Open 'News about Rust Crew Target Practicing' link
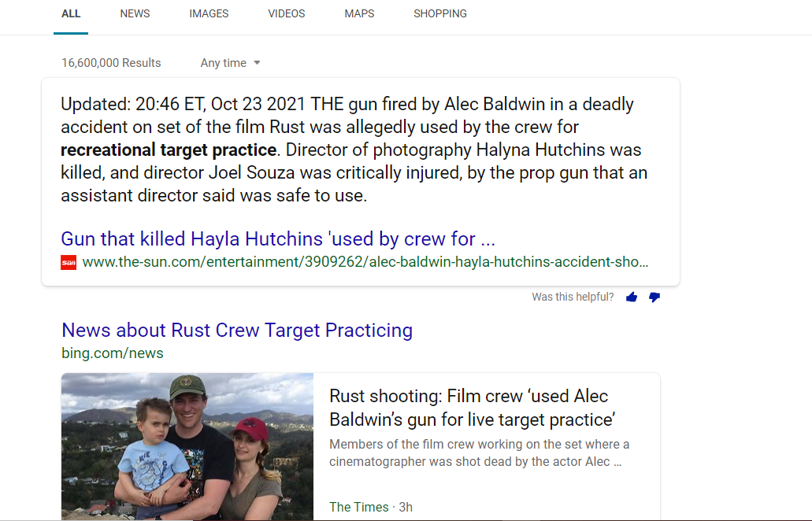This screenshot has width=812, height=521. [x=237, y=330]
